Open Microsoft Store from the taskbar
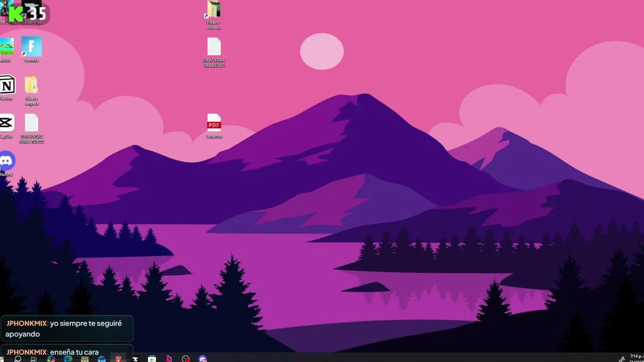The height and width of the screenshot is (362, 644). [152, 359]
